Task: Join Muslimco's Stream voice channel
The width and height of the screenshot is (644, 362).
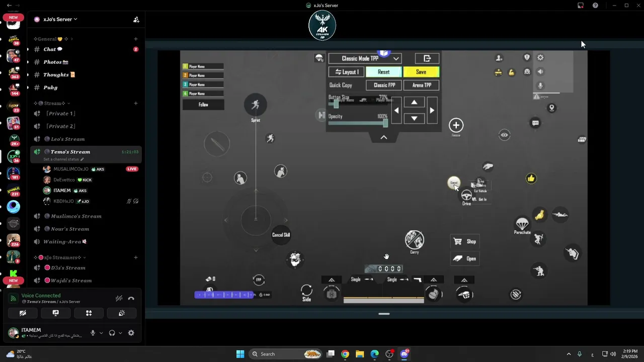Action: point(86,216)
